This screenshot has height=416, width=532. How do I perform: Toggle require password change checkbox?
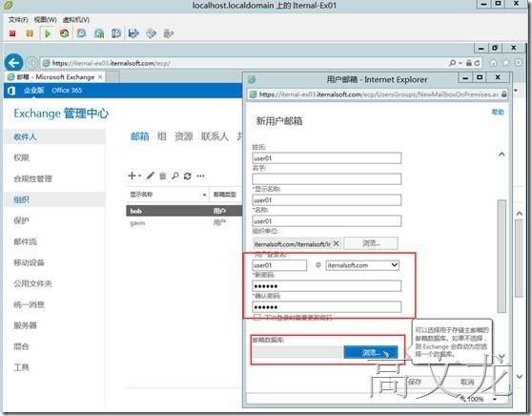point(257,317)
